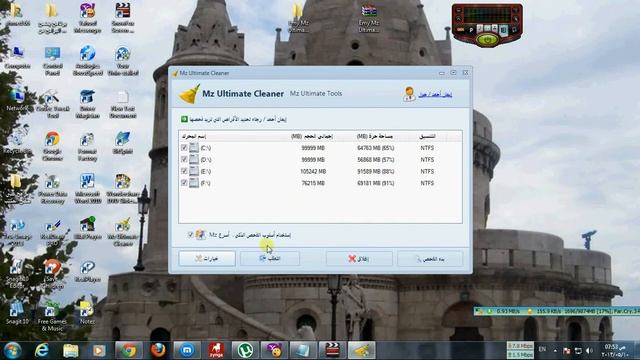The width and height of the screenshot is (640, 360).
Task: Open Windows Explorer folder on taskbar
Action: pos(71,350)
